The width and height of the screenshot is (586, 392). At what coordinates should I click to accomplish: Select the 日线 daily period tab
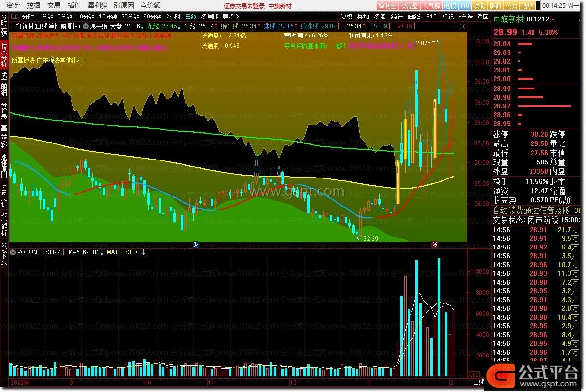192,17
